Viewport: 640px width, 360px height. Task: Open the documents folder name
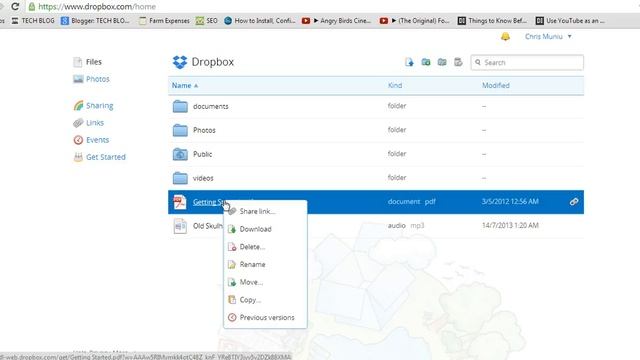click(211, 107)
